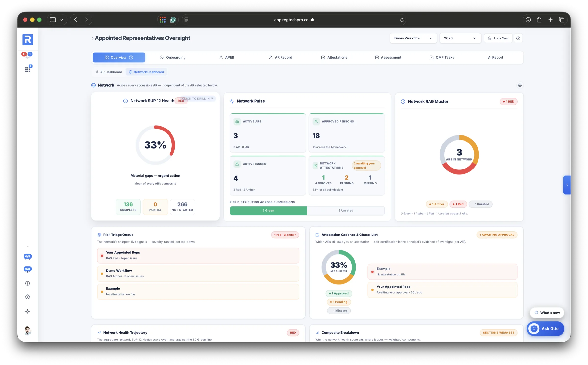
Task: Go back in browser history
Action: [x=76, y=20]
